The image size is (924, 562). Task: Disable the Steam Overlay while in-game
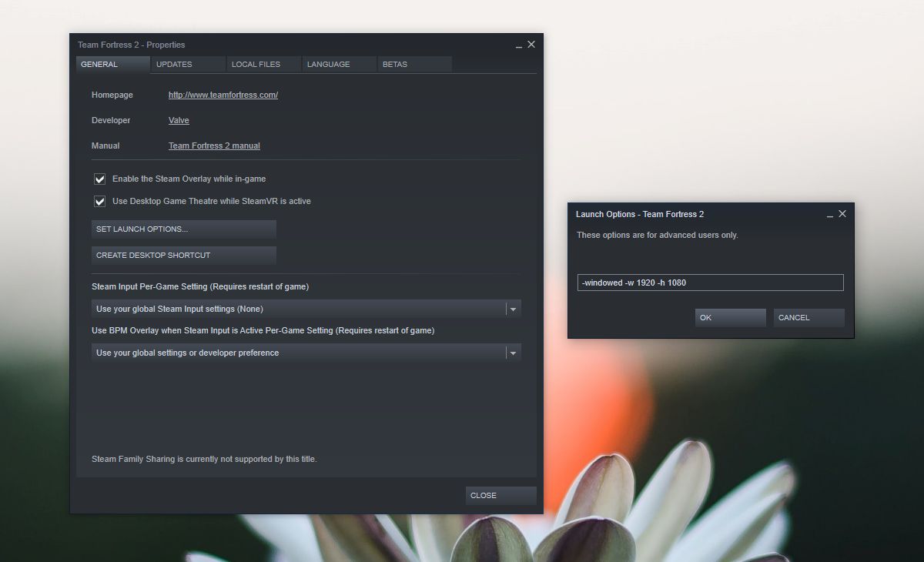pos(99,179)
